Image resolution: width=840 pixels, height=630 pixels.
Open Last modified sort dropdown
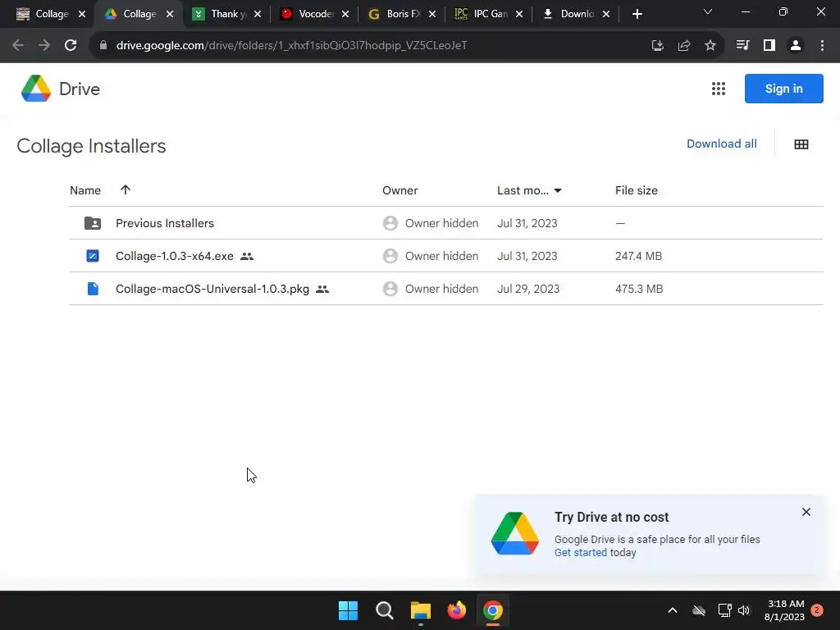pos(558,190)
